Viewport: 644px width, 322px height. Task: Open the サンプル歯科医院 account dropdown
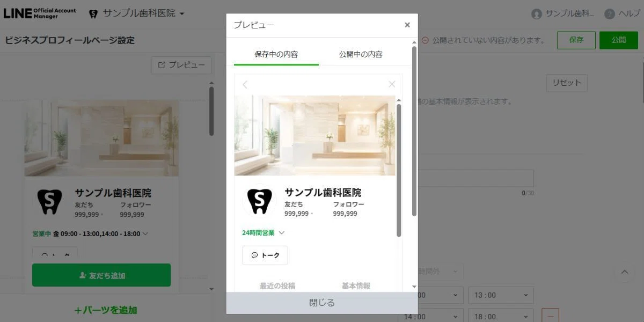tap(143, 13)
